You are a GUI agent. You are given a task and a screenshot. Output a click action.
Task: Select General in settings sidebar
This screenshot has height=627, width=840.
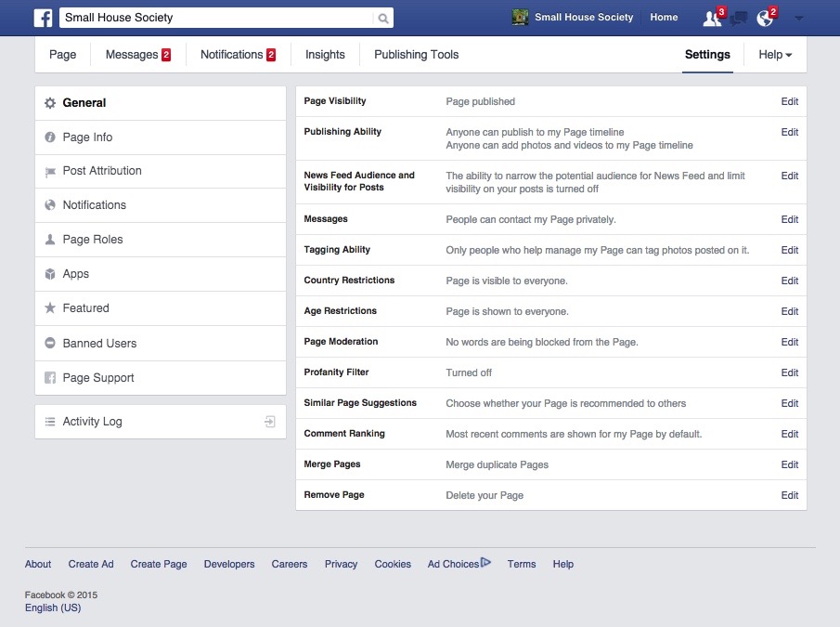[161, 103]
